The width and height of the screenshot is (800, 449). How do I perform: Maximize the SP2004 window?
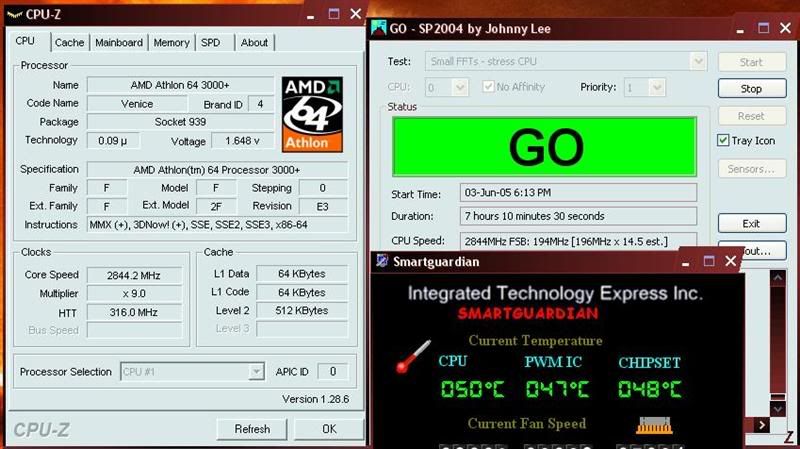(763, 28)
